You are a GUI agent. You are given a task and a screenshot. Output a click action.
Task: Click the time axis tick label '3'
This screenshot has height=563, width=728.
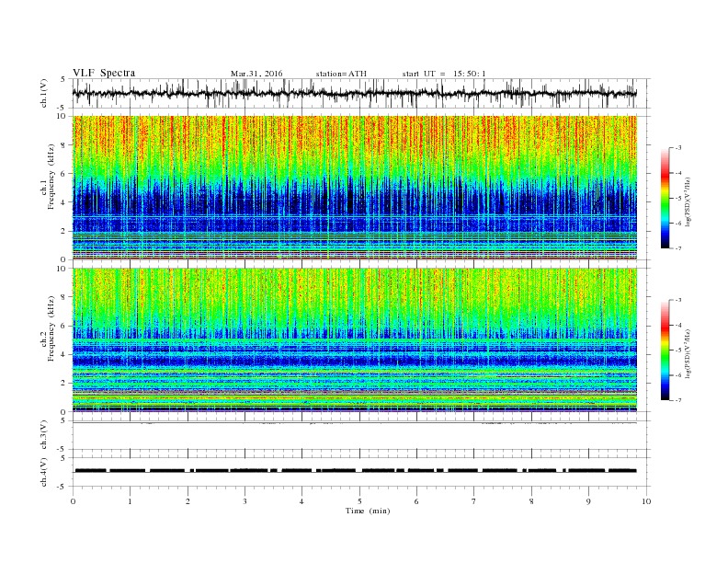(x=245, y=501)
